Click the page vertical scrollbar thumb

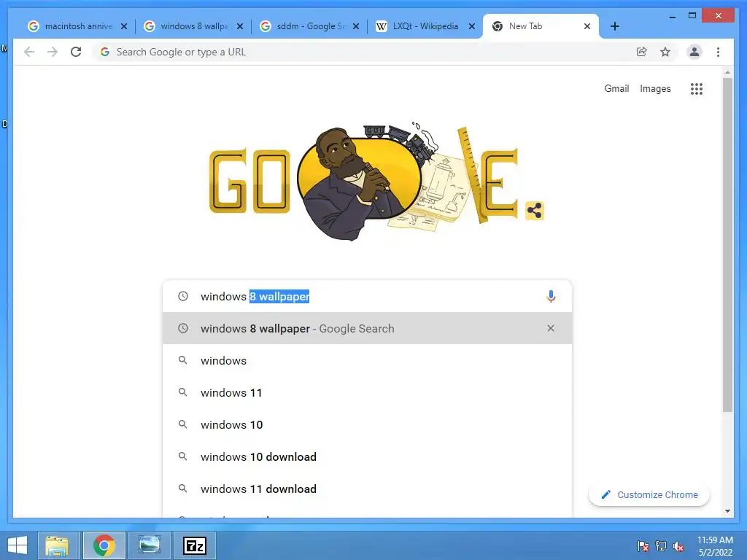point(727,245)
